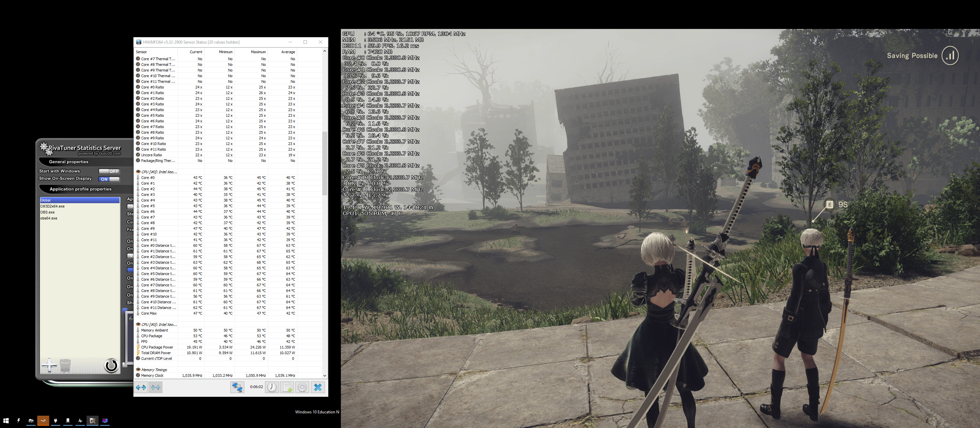Select CM3D2x64.exe profile
This screenshot has height=428, width=980.
click(53, 206)
